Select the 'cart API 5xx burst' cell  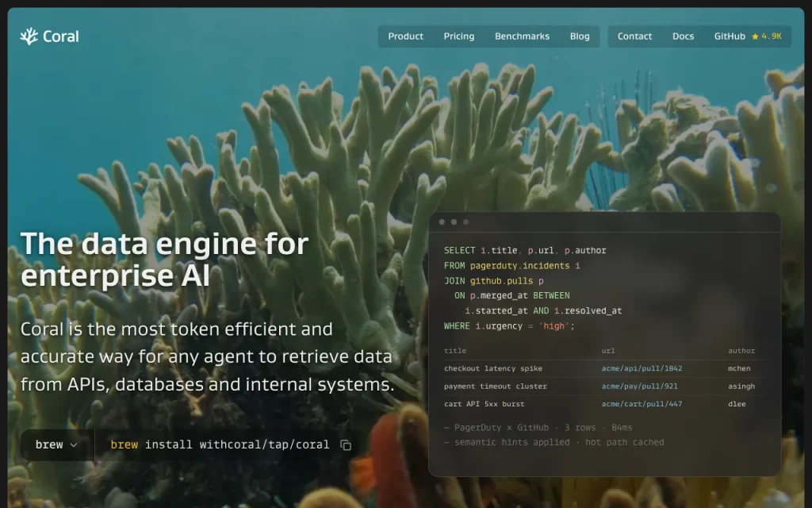(485, 404)
